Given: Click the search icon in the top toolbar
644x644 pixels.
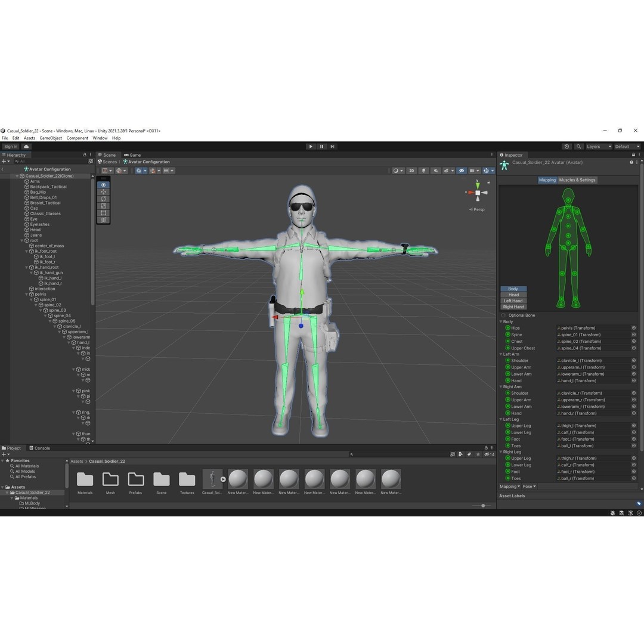Looking at the screenshot, I should pos(578,146).
